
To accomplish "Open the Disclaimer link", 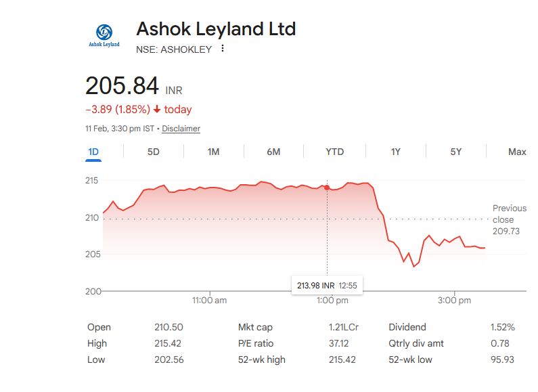I will click(181, 129).
